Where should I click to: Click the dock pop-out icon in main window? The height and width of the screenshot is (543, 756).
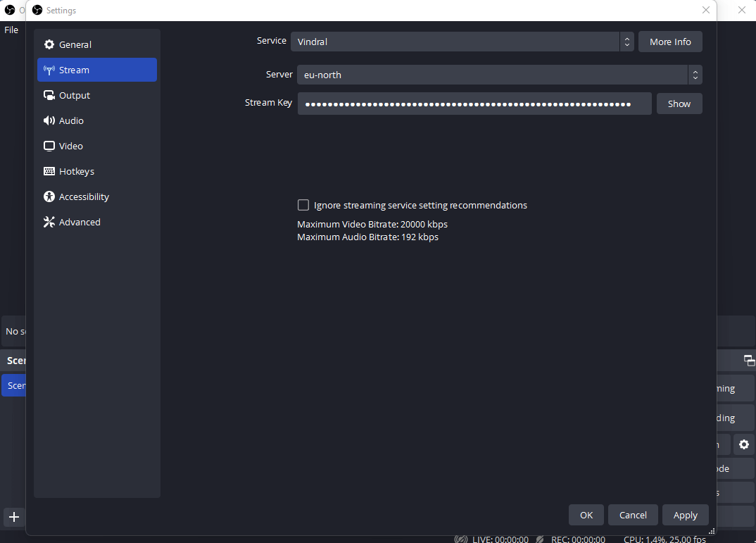click(749, 360)
